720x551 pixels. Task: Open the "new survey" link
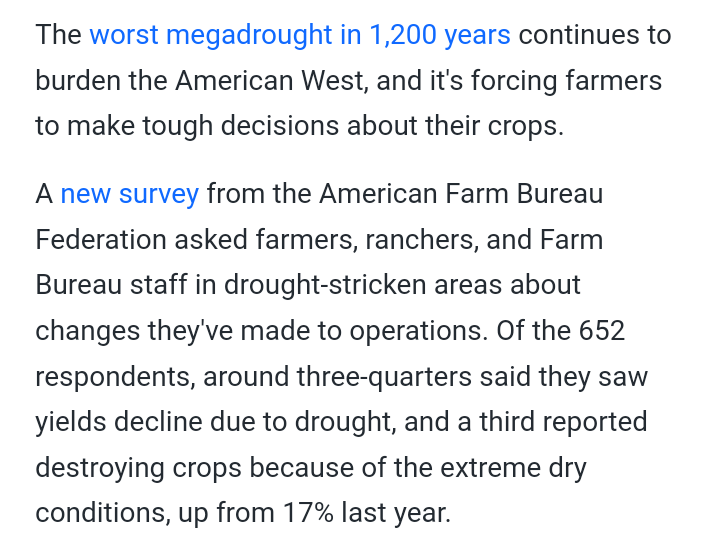coord(130,193)
